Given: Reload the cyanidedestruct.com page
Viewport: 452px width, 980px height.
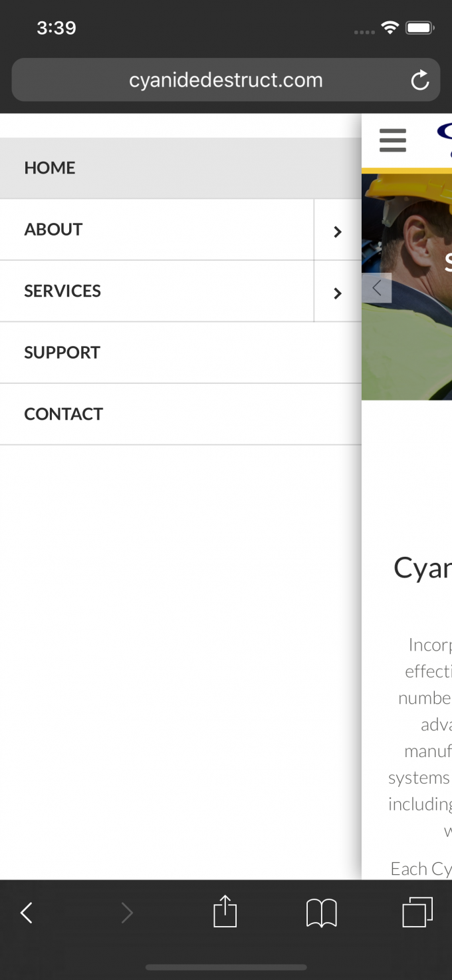Looking at the screenshot, I should pos(420,81).
